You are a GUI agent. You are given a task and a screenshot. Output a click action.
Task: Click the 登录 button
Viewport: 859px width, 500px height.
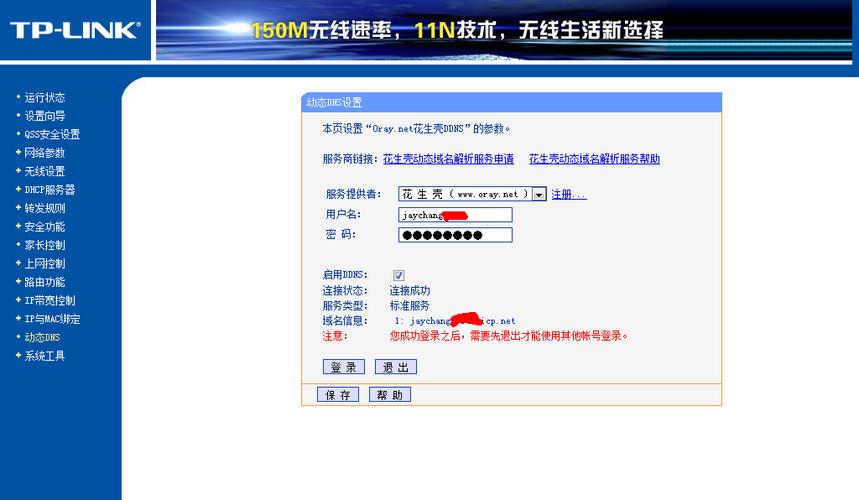click(x=343, y=367)
